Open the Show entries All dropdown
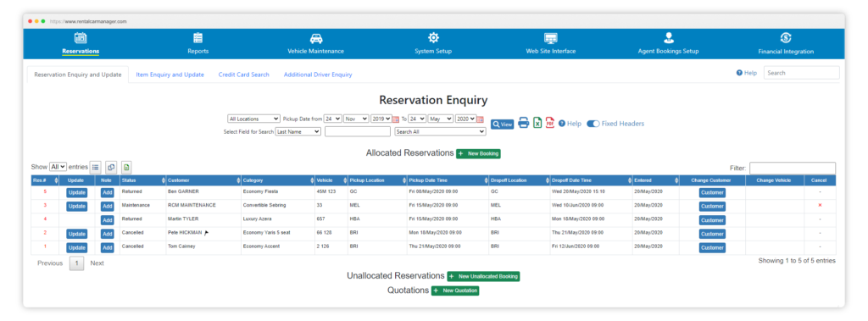Viewport: 868px width, 321px height. [58, 167]
